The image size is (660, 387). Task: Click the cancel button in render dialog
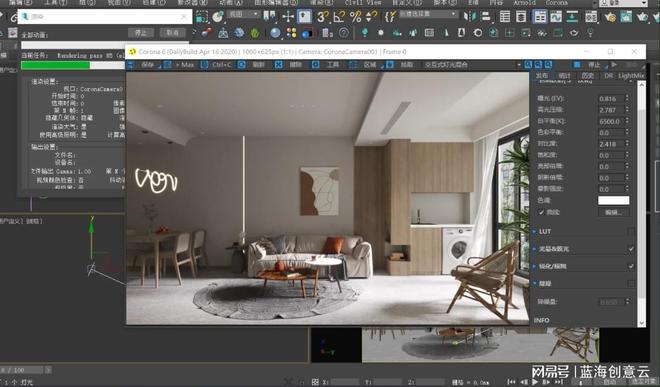pos(173,32)
